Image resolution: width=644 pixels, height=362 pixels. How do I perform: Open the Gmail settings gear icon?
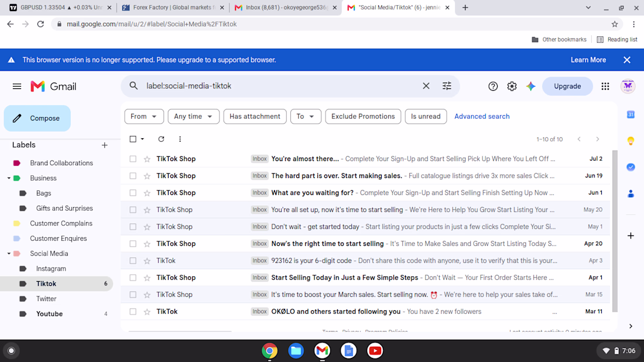(x=512, y=86)
